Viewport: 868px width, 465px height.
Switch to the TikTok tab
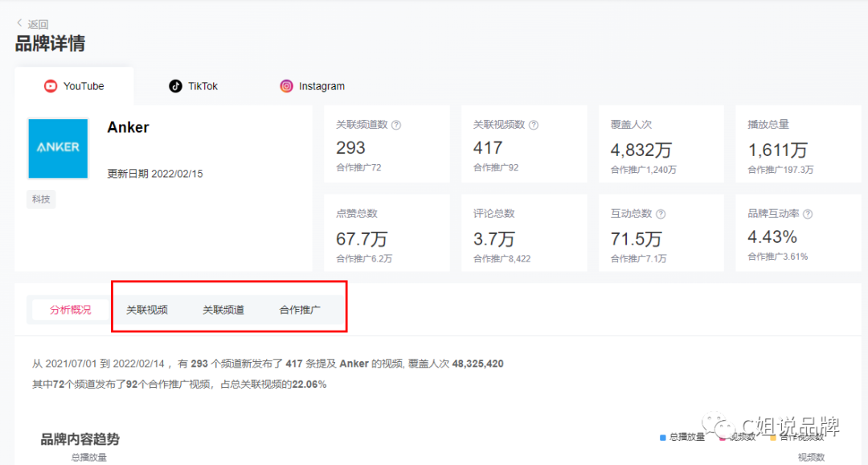coord(193,86)
